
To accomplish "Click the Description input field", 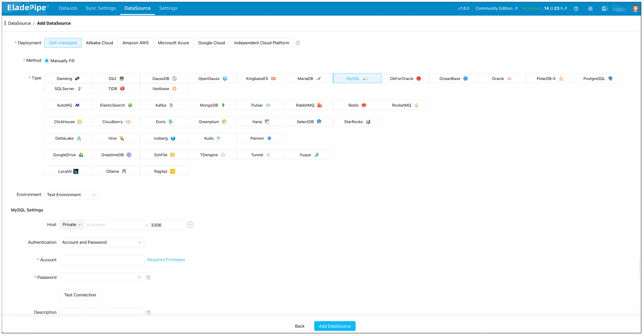I will coord(102,312).
